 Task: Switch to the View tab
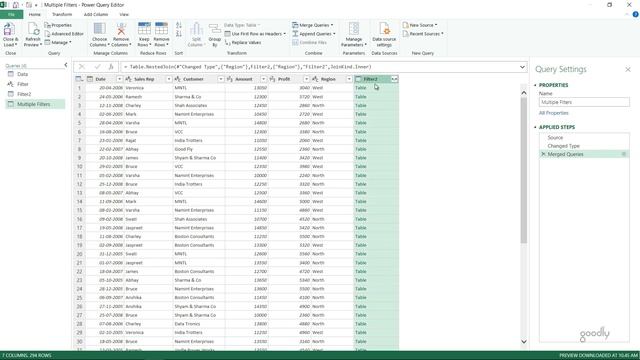point(124,15)
